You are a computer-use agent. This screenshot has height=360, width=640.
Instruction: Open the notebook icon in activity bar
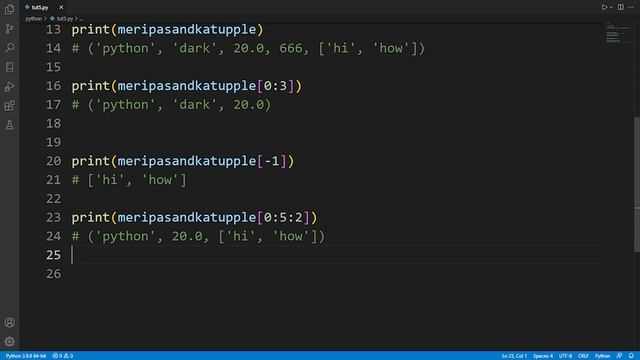(9, 67)
